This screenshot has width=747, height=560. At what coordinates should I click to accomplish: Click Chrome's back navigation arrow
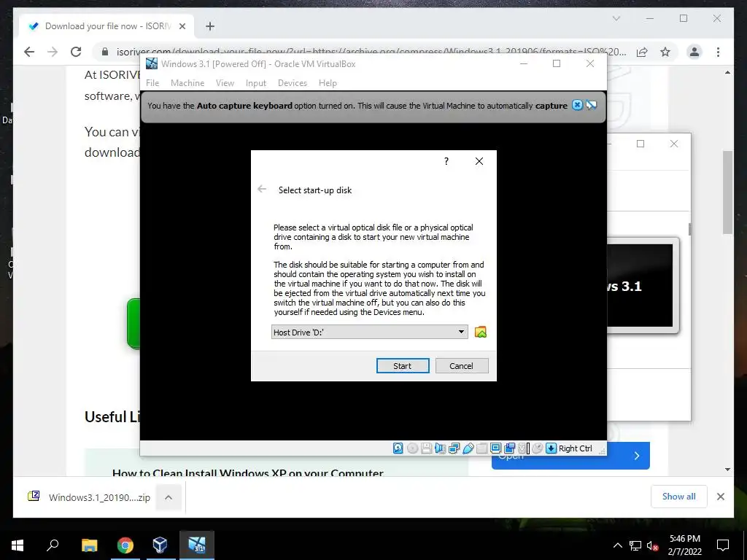[29, 52]
